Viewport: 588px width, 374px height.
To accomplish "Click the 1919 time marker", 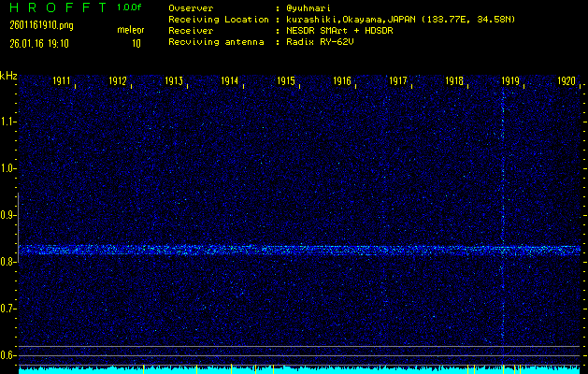I will click(x=510, y=81).
